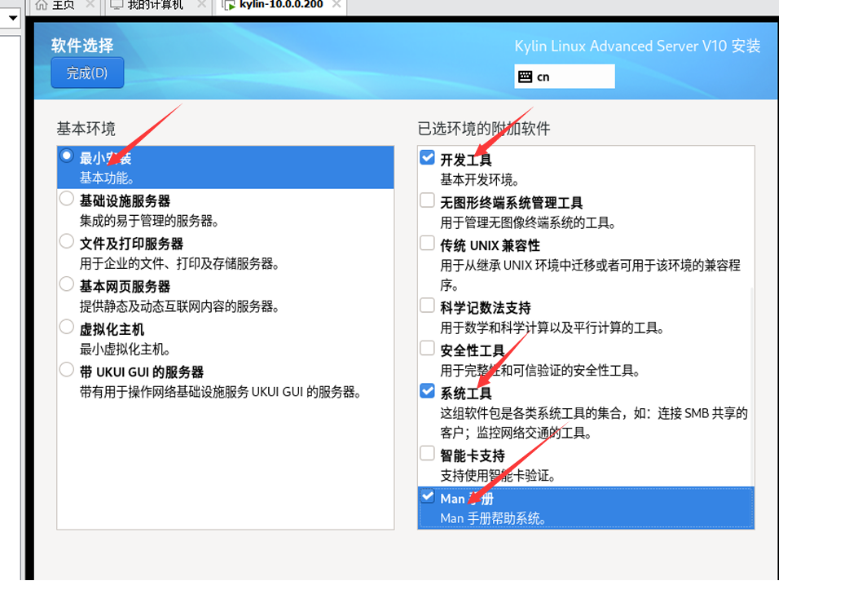This screenshot has height=616, width=849.
Task: Check the 智能卡支持 checkbox
Action: (427, 453)
